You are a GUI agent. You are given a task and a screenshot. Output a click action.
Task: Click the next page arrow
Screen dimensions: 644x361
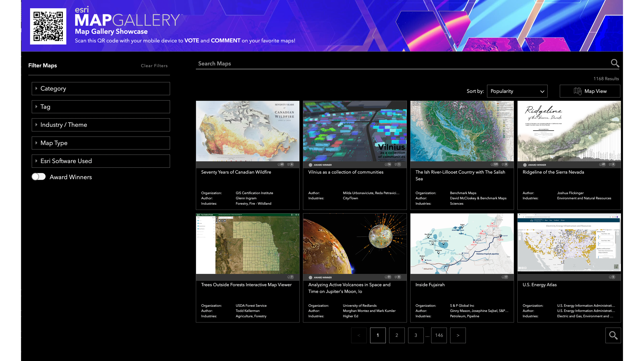(458, 335)
